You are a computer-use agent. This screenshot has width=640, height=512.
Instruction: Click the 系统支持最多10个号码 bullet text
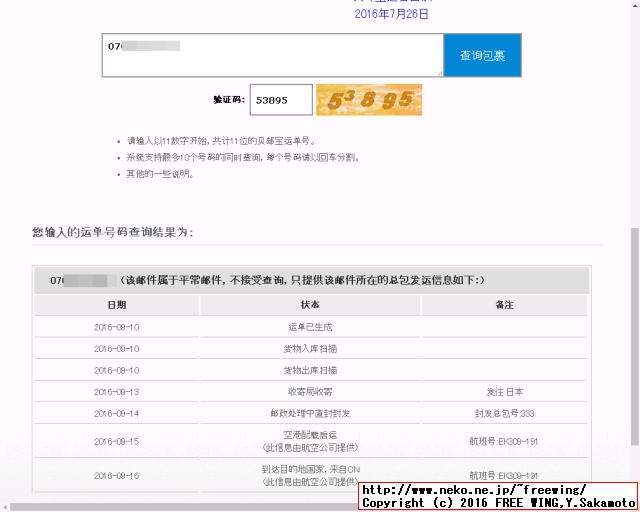(243, 157)
